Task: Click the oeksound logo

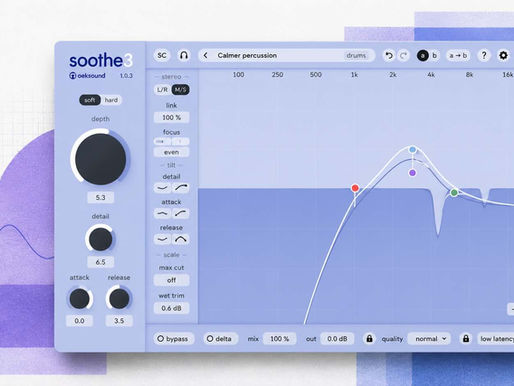Action: tap(87, 76)
